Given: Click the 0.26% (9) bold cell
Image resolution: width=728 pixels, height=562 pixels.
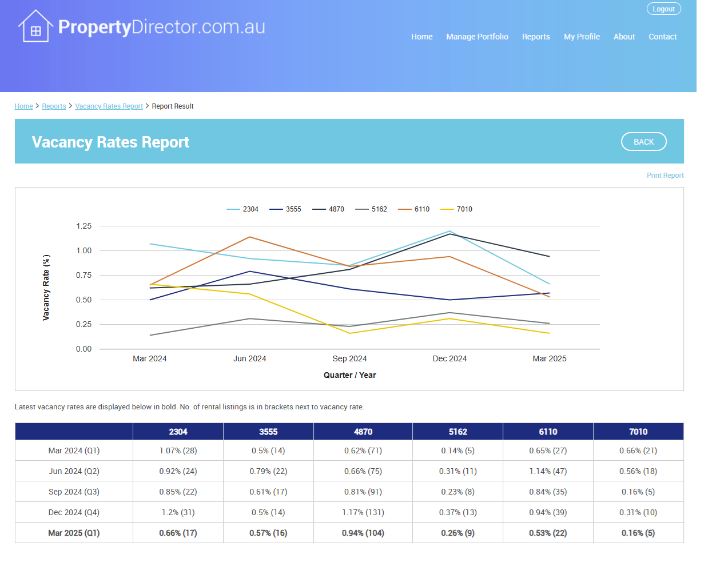Looking at the screenshot, I should click(x=458, y=533).
